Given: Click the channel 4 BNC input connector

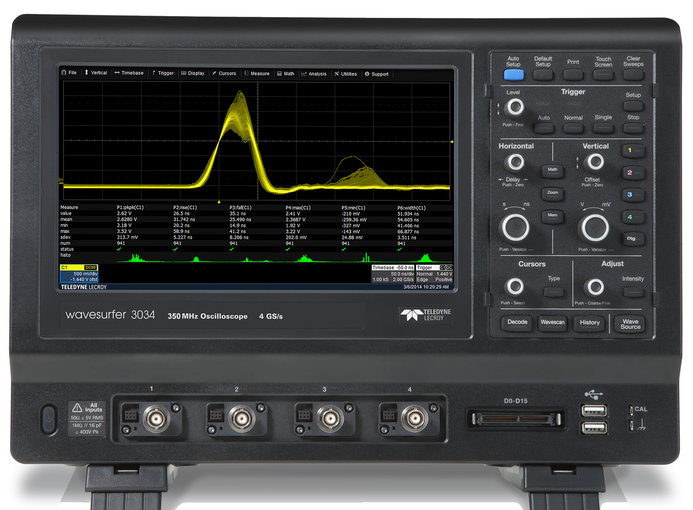Looking at the screenshot, I should point(414,417).
